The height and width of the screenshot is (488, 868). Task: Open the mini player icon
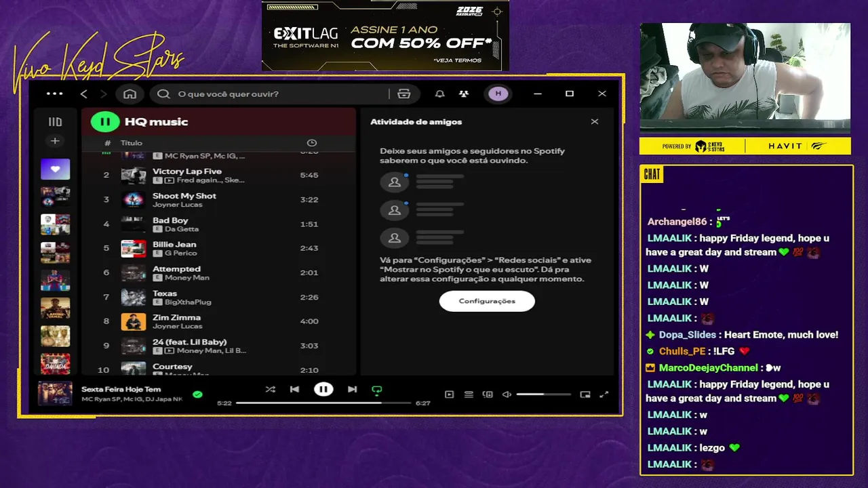(585, 394)
